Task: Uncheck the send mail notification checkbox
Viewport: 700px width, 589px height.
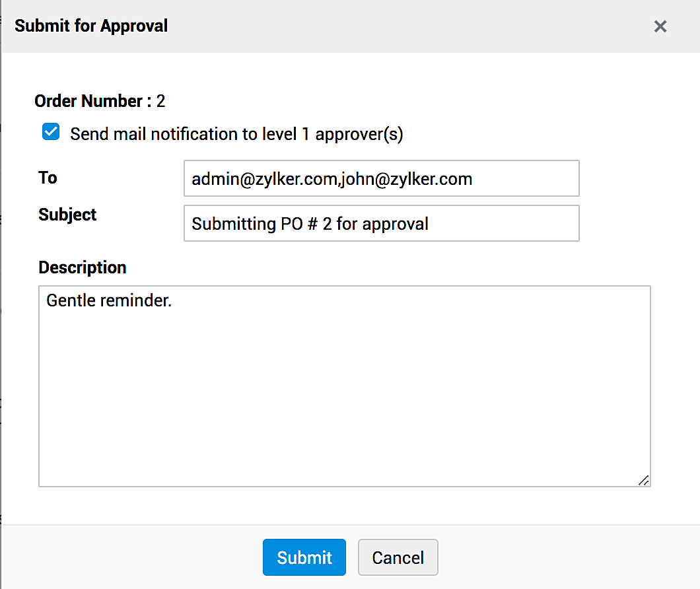Action: [x=51, y=132]
